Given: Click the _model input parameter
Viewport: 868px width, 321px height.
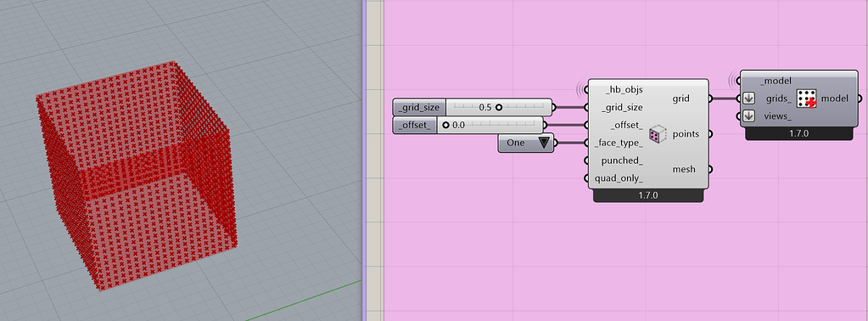Looking at the screenshot, I should point(776,81).
